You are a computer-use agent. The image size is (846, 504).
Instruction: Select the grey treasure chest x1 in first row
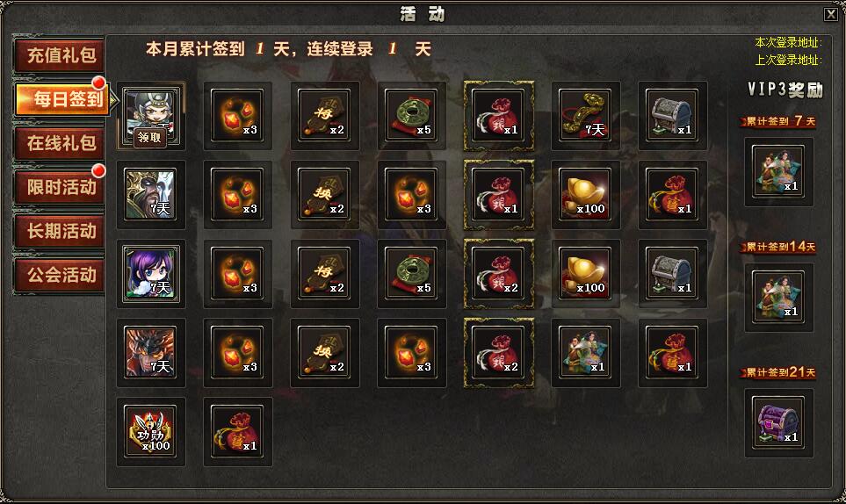point(672,115)
